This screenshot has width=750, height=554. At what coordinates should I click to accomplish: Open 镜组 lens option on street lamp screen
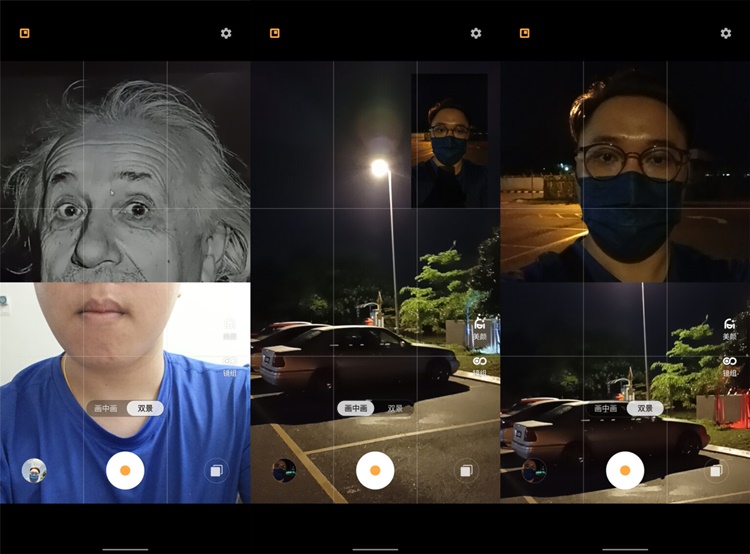[480, 366]
